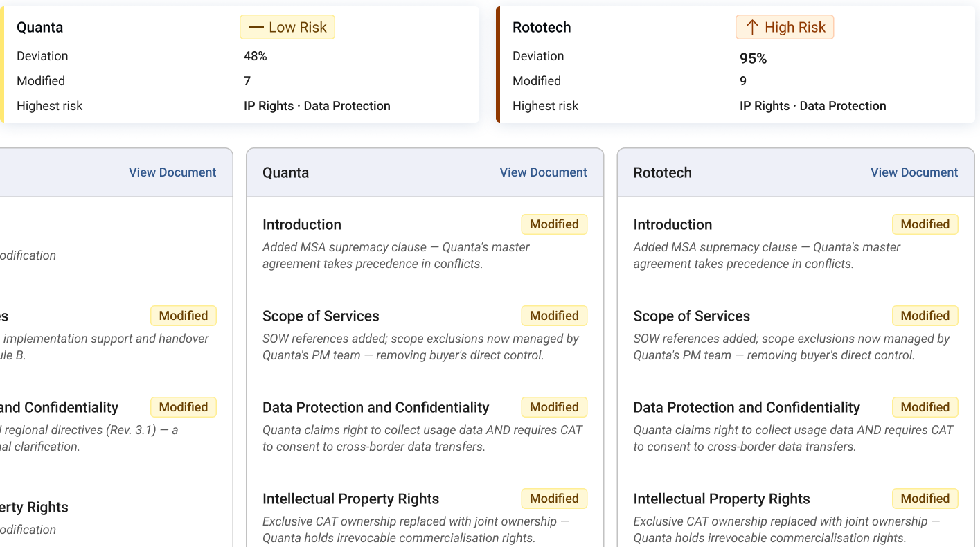Click the dash icon in Low Risk badge
Image resolution: width=980 pixels, height=547 pixels.
click(256, 28)
